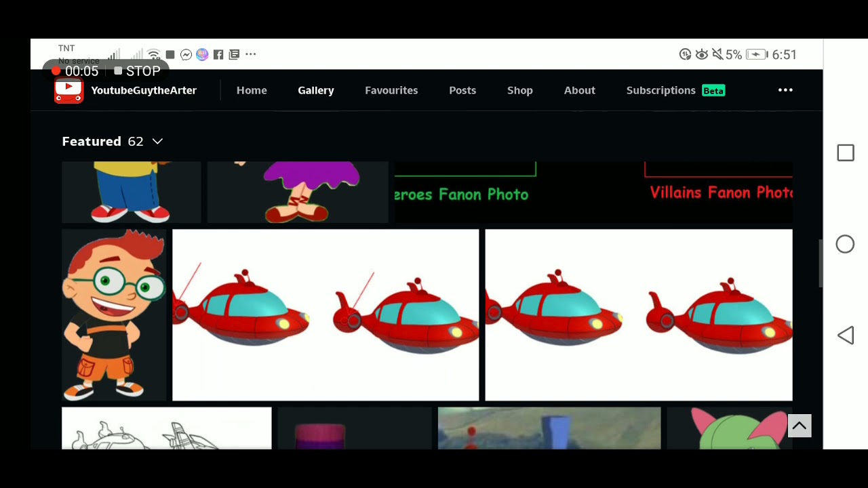
Task: View the About tab
Action: pos(580,90)
